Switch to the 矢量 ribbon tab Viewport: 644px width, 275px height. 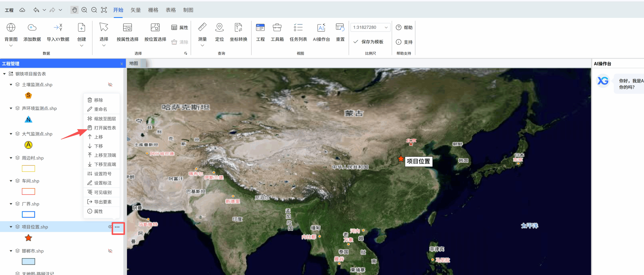click(136, 10)
